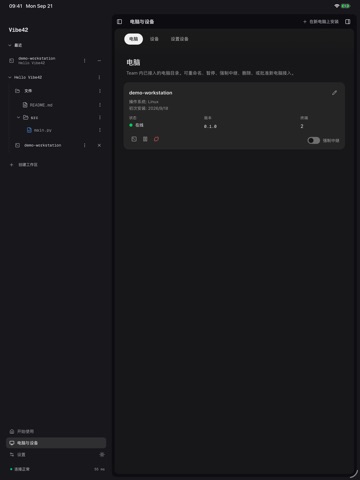
Task: Edit demo-workstation name with pencil icon
Action: coord(334,93)
